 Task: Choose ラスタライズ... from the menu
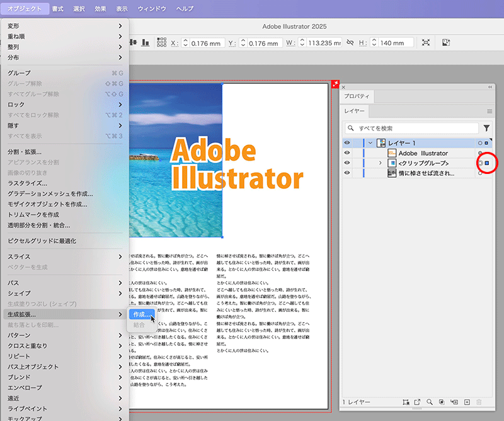point(65,183)
